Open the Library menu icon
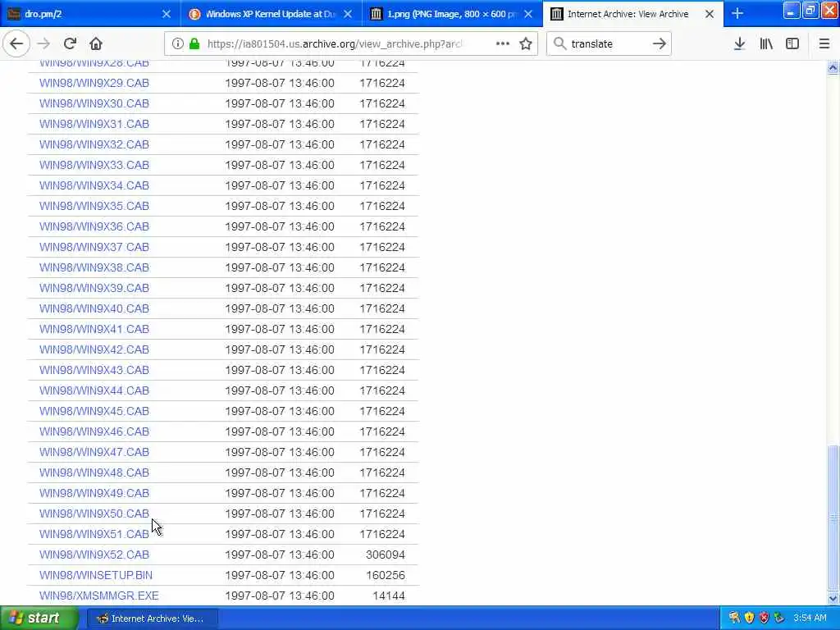840x630 pixels. 766,43
